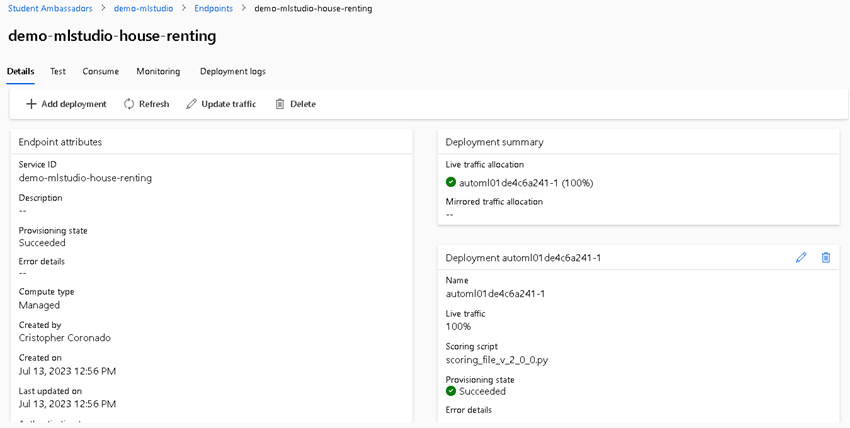The height and width of the screenshot is (428, 850).
Task: Click the Succeeded value under endpoint Provisioning state
Action: tap(42, 243)
